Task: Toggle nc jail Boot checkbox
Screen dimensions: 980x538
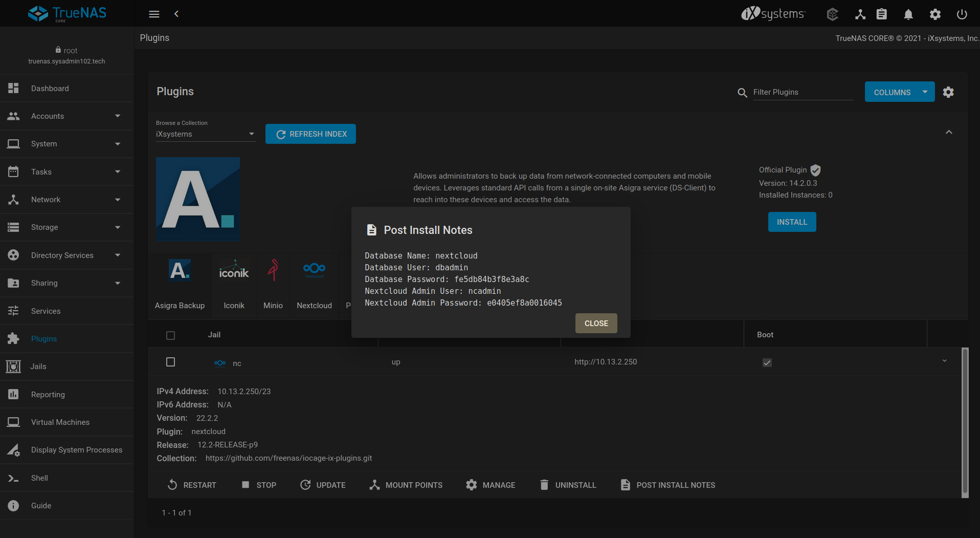Action: 767,362
